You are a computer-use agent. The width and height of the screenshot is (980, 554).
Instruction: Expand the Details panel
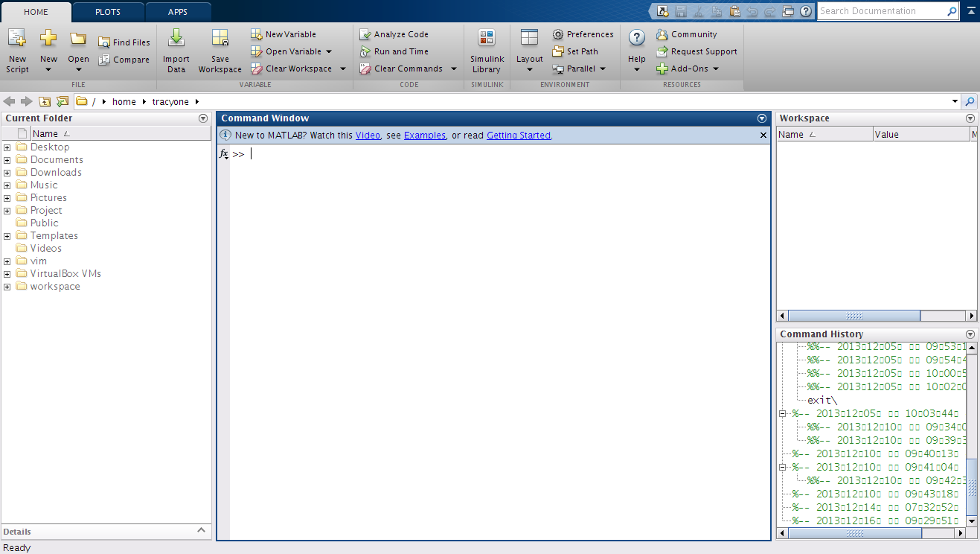(x=201, y=530)
